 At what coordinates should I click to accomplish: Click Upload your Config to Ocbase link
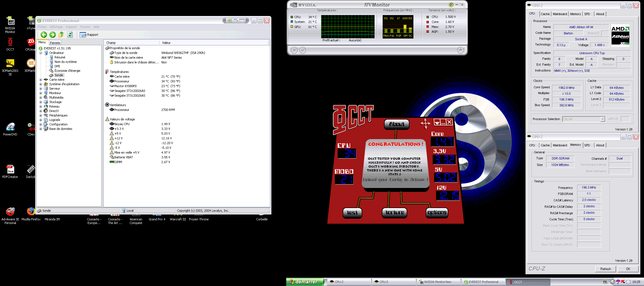click(x=396, y=180)
